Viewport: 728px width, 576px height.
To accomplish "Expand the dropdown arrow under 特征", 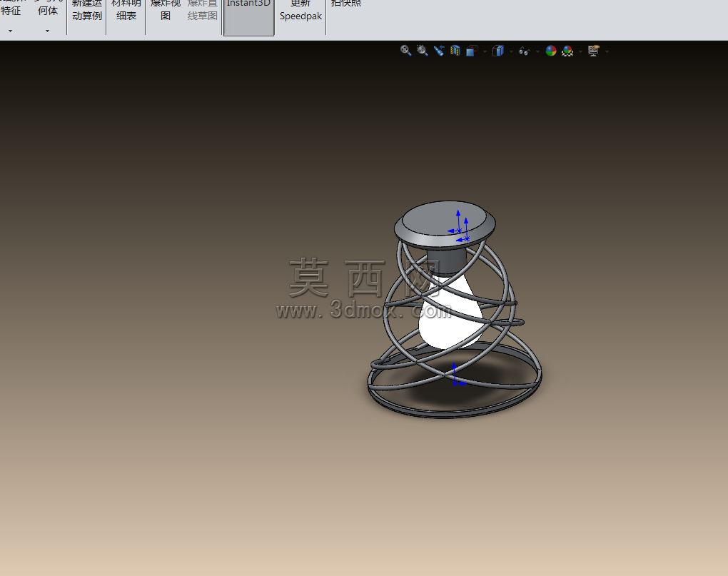I will click(x=10, y=31).
